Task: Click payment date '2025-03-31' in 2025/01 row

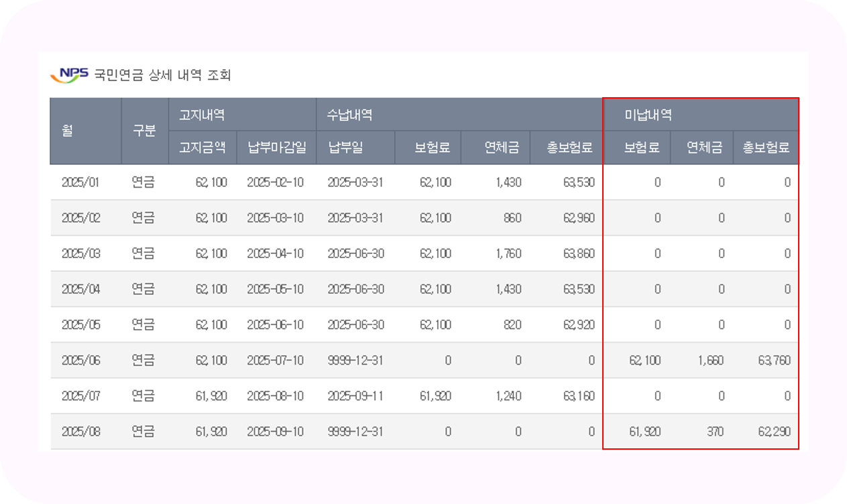Action: click(x=355, y=182)
